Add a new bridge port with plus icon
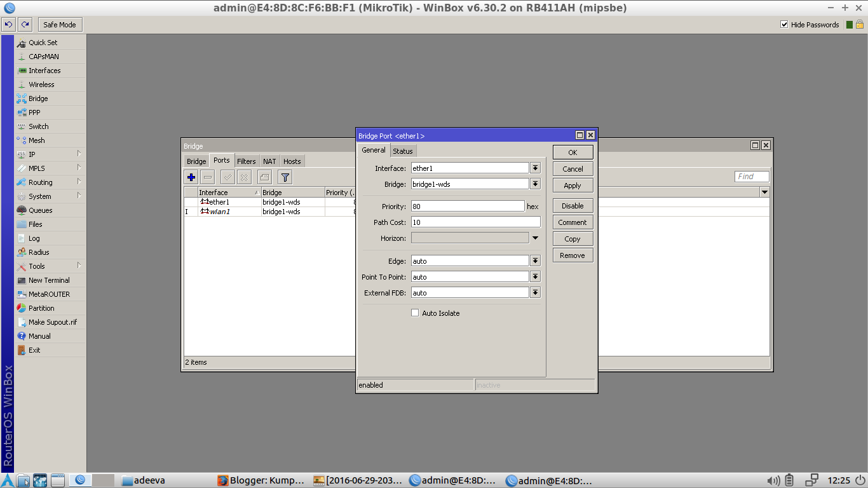 pos(190,177)
